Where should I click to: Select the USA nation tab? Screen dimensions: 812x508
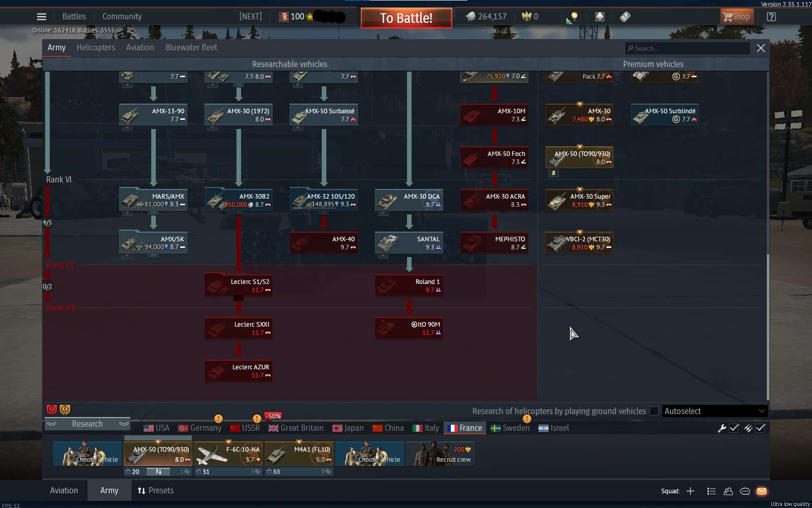point(156,428)
